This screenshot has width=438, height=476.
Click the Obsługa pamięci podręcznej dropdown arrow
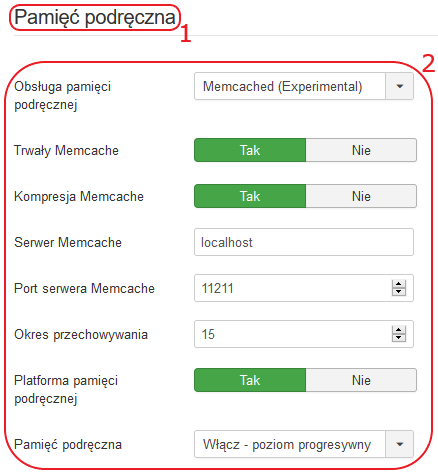[399, 86]
